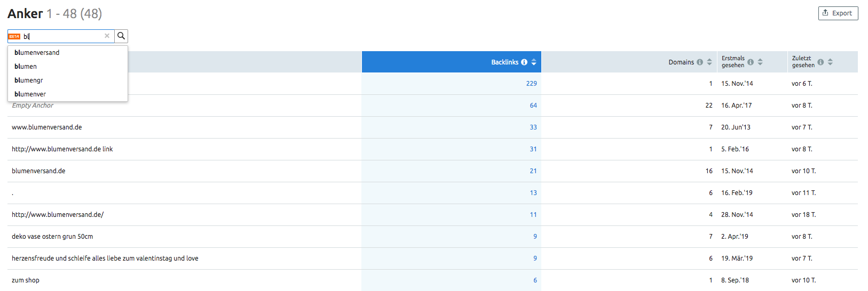Pick the 'blumenver' suggestion from the dropdown
The image size is (868, 291).
(x=68, y=94)
